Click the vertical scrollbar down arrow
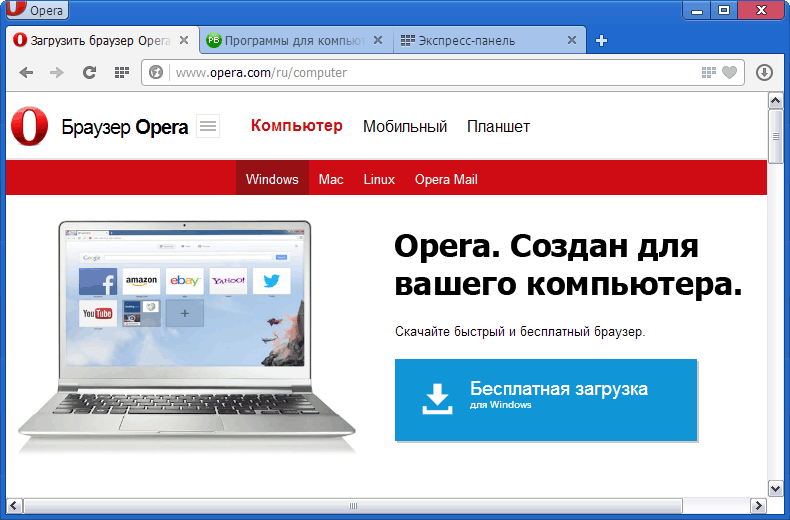Image resolution: width=790 pixels, height=520 pixels. point(775,488)
